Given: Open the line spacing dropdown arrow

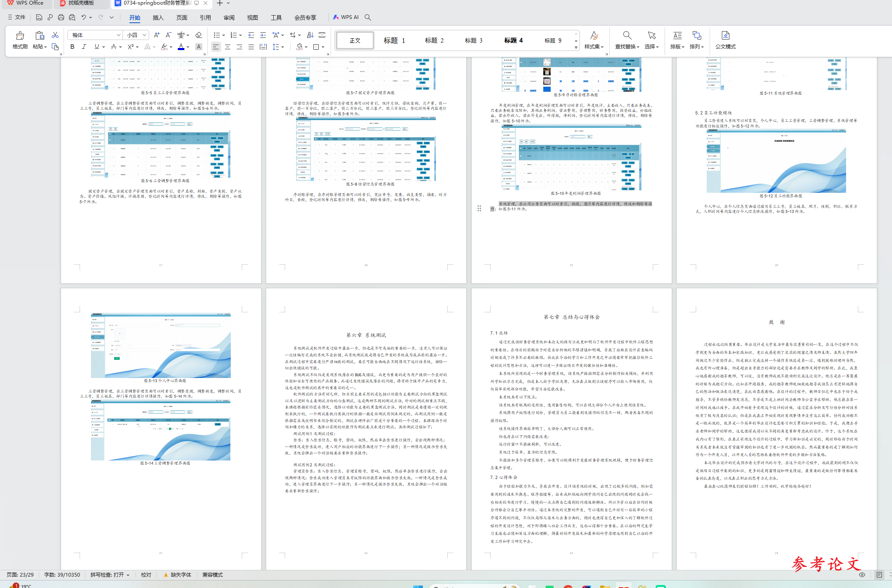Looking at the screenshot, I should point(283,47).
